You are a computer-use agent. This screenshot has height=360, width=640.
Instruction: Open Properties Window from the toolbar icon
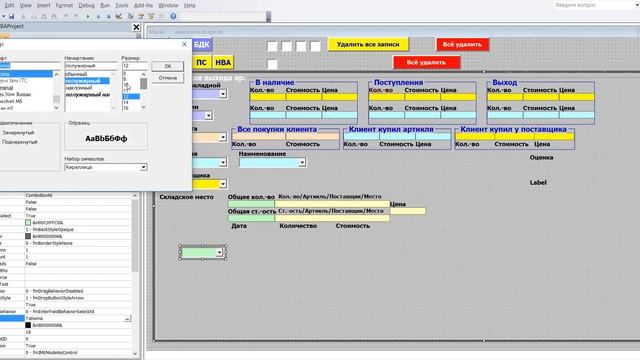(x=141, y=16)
